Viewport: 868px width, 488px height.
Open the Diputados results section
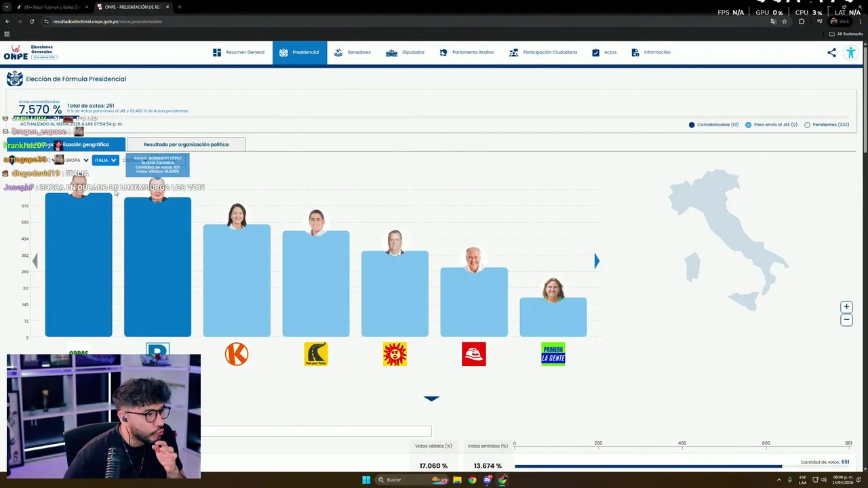(x=405, y=52)
